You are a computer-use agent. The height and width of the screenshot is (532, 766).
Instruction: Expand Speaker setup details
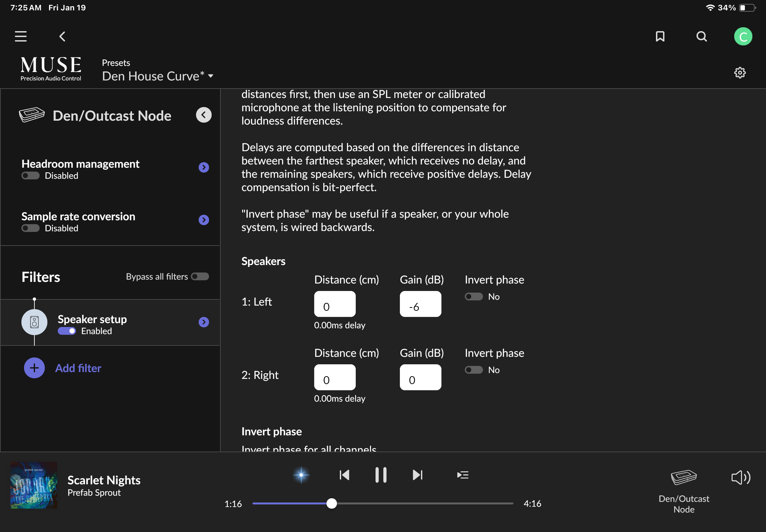click(x=204, y=322)
